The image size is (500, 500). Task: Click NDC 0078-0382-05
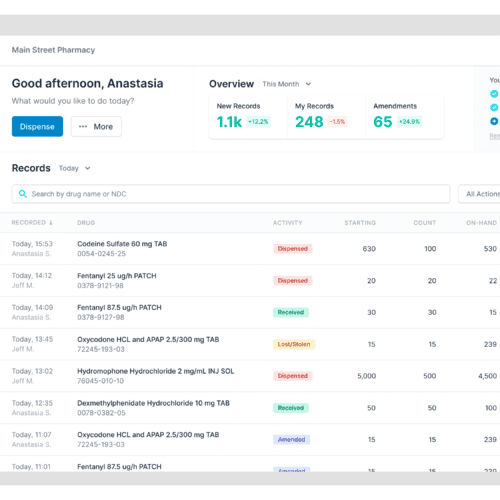(x=101, y=413)
